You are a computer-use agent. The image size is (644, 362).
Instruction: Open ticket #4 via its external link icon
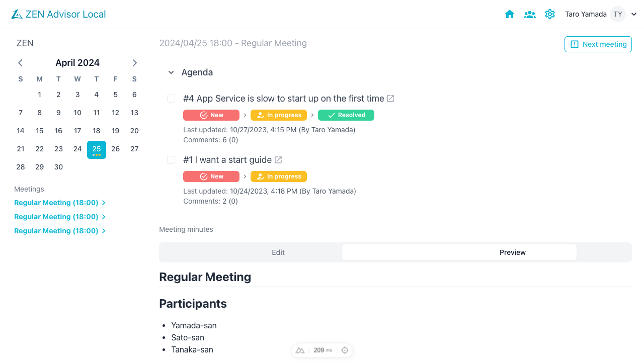click(390, 99)
